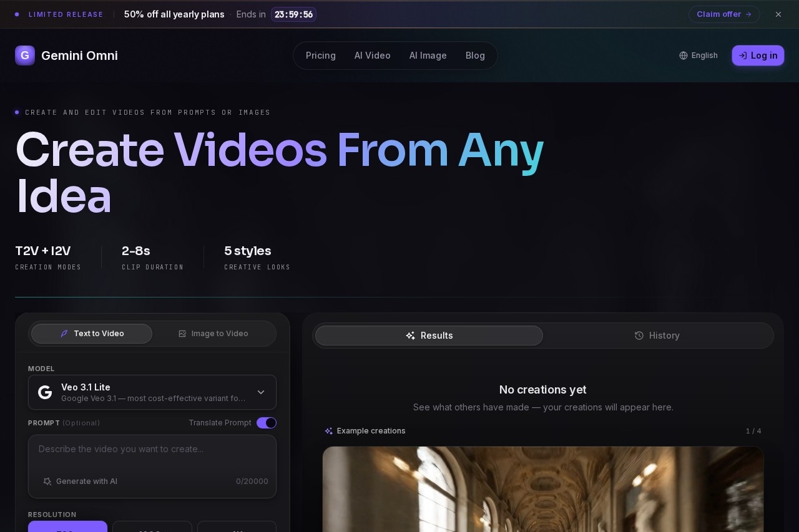Switch to the Text to Video tab

[92, 334]
